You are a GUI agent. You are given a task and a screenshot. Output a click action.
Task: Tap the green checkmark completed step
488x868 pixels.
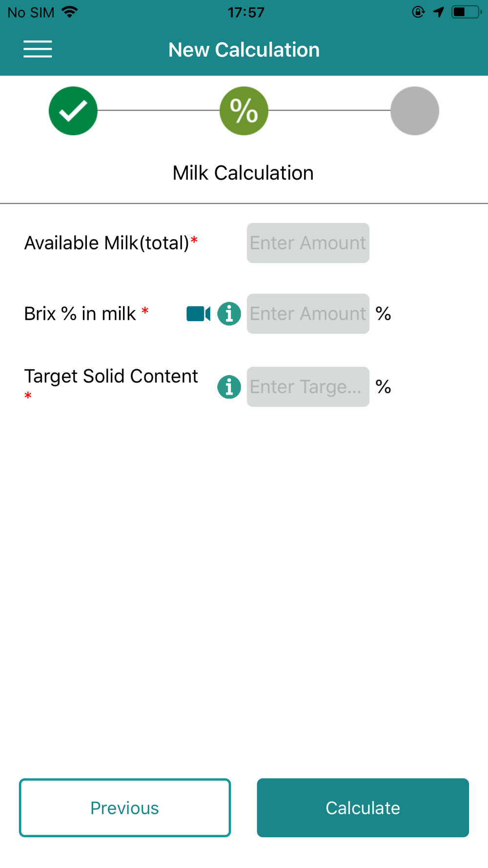tap(73, 111)
